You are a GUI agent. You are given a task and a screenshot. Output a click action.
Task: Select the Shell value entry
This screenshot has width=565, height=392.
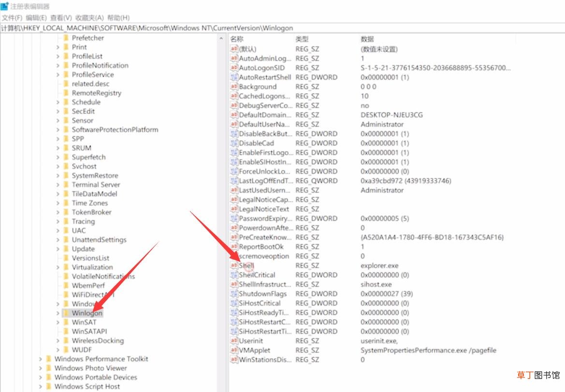[x=246, y=266]
